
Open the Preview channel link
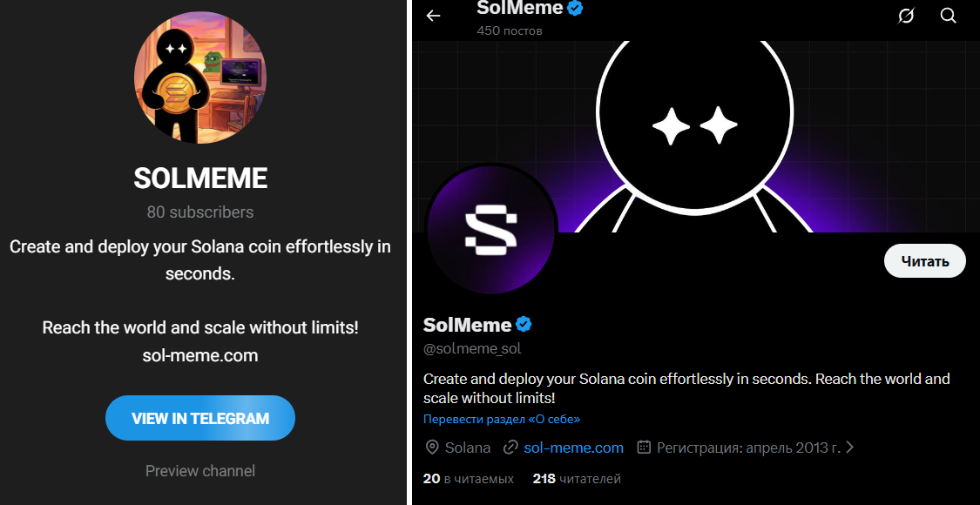point(199,470)
